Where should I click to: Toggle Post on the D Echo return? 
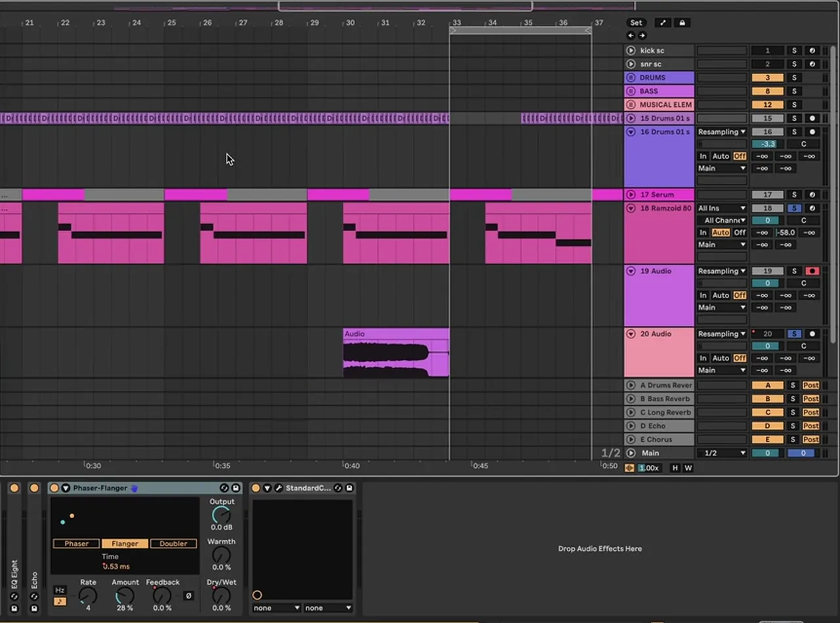(x=811, y=426)
